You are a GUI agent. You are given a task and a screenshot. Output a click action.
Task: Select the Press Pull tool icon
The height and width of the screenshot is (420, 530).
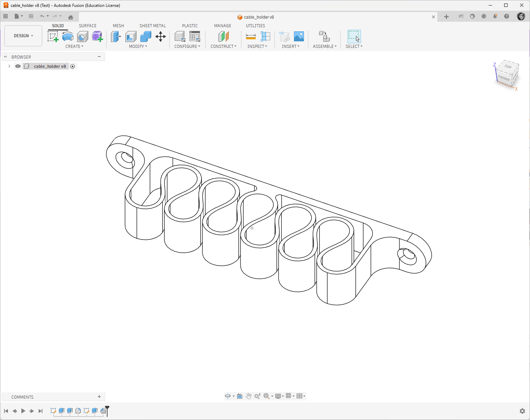coord(116,36)
